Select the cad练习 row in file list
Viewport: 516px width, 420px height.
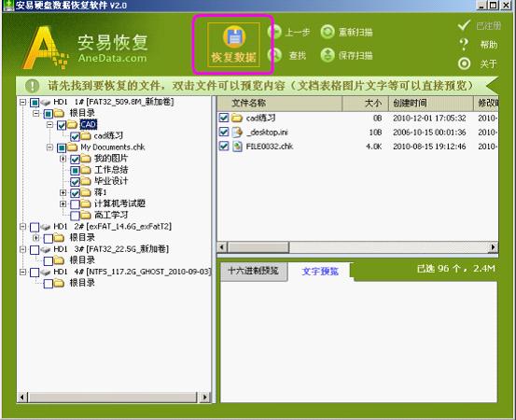[357, 118]
